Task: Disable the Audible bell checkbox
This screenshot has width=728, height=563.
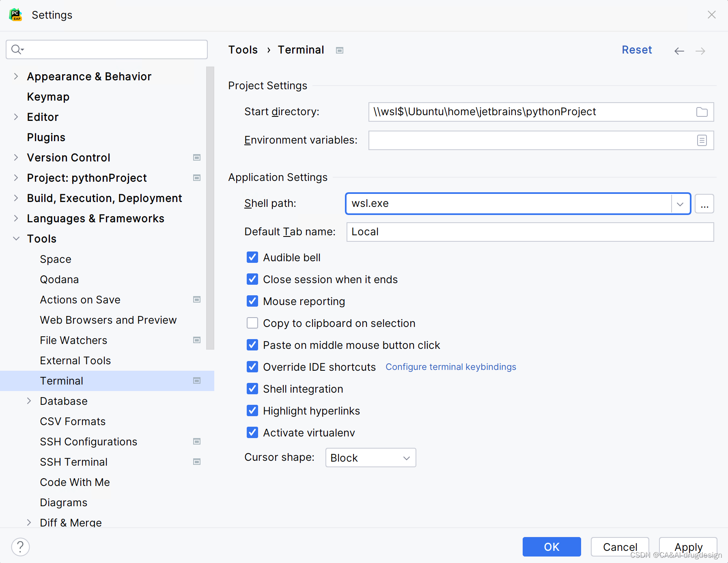Action: point(252,257)
